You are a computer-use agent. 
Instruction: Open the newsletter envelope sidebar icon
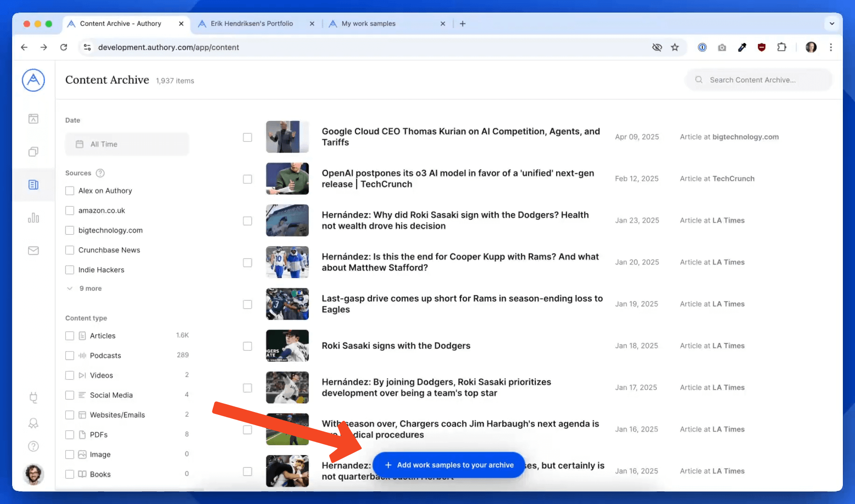coord(33,251)
